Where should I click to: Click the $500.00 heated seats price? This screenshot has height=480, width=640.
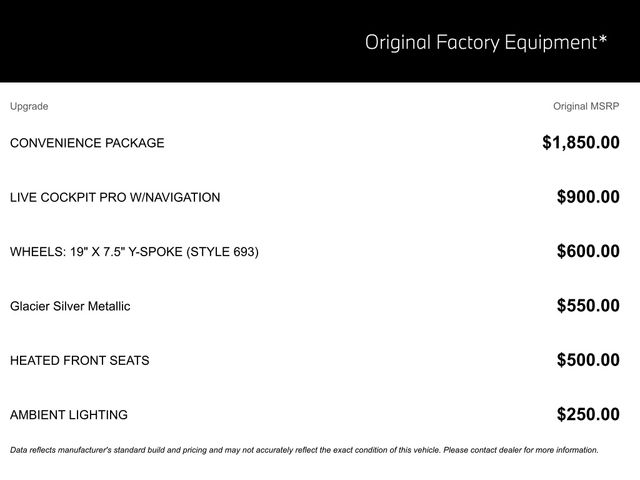588,360
